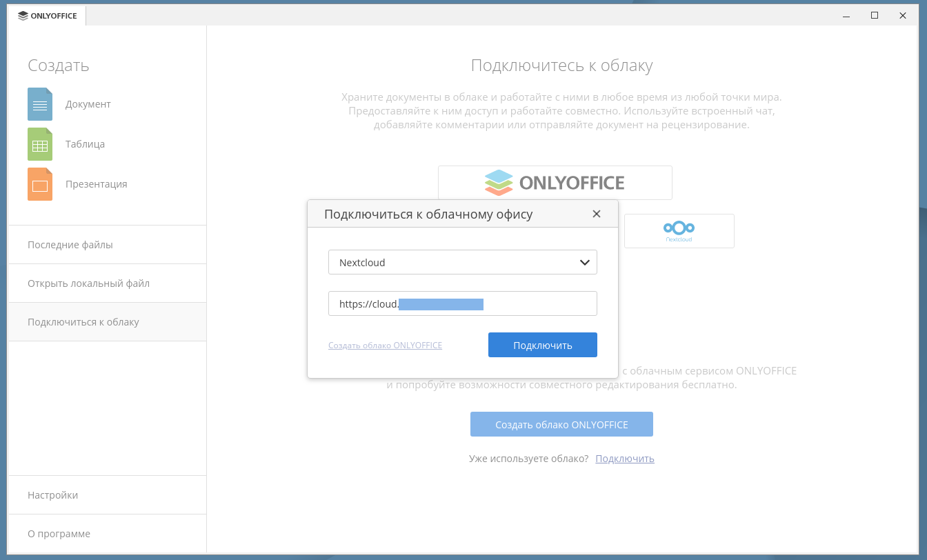The width and height of the screenshot is (927, 560).
Task: Click the ONLYOFFICE tab at top left
Action: pyautogui.click(x=48, y=16)
